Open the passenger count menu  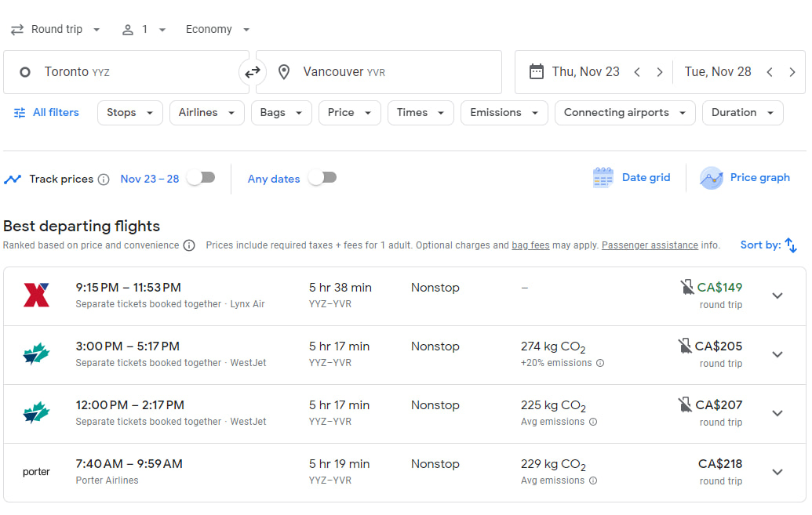(144, 29)
